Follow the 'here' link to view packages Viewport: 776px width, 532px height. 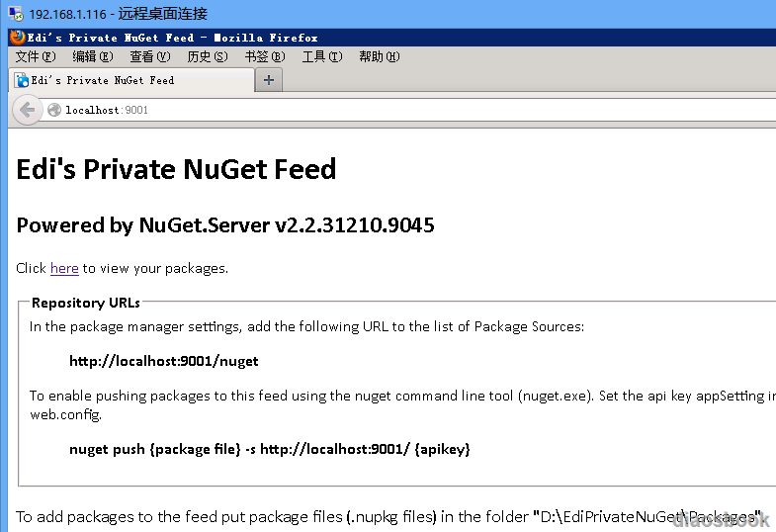click(64, 268)
